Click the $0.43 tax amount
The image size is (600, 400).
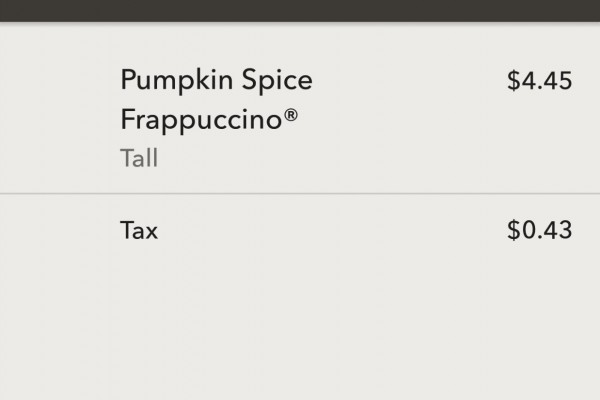click(x=540, y=230)
